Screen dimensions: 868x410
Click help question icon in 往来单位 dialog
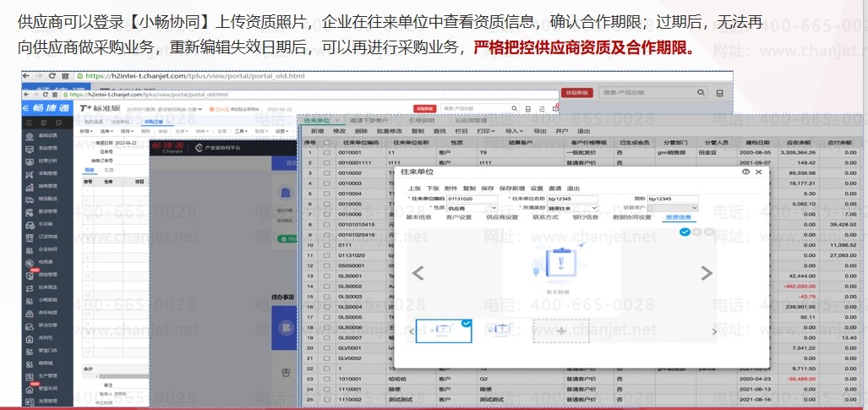[745, 172]
